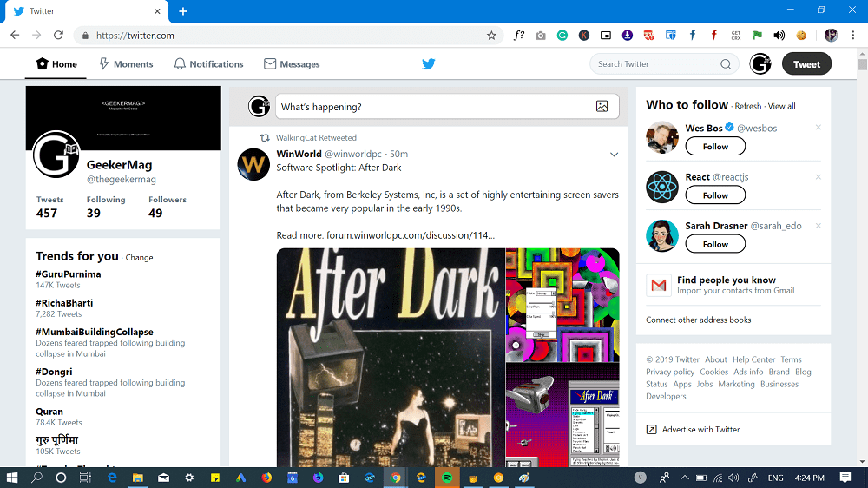Open the Grammarly extension icon
The height and width of the screenshot is (488, 868).
pos(562,36)
